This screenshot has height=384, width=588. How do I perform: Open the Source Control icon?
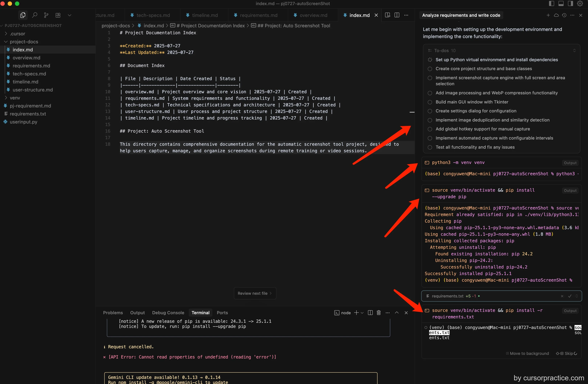point(46,15)
